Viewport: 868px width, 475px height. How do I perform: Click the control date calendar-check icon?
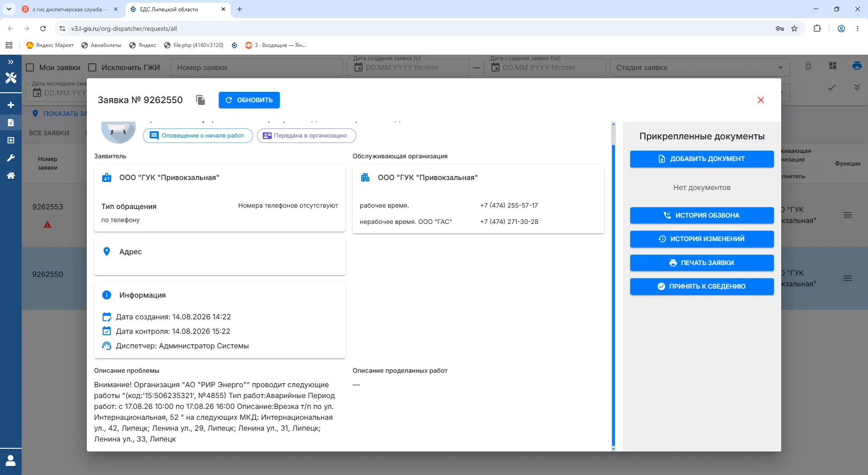(107, 331)
